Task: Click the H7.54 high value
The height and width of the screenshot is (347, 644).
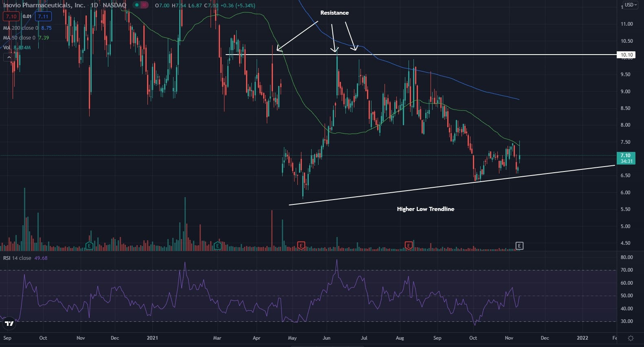Action: pos(179,6)
